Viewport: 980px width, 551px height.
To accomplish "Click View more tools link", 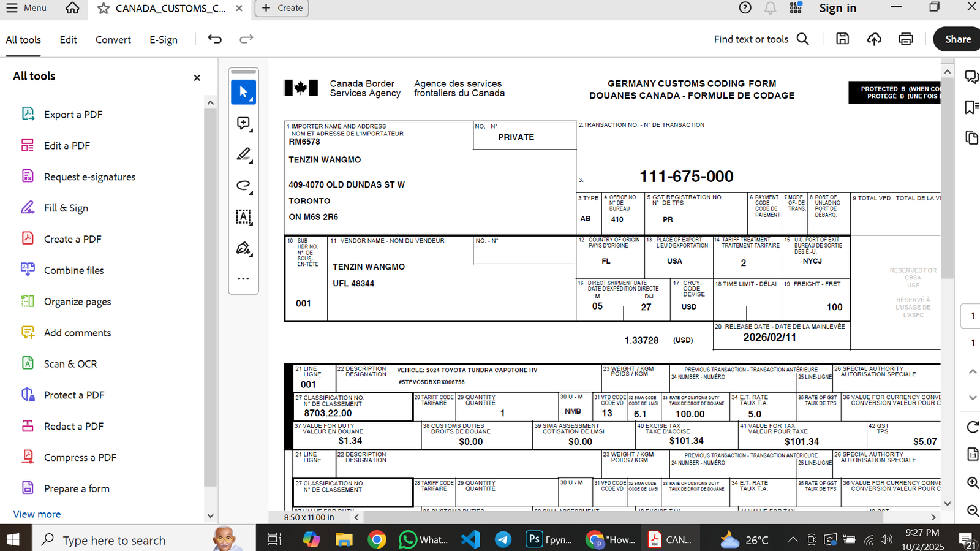I will coord(37,514).
